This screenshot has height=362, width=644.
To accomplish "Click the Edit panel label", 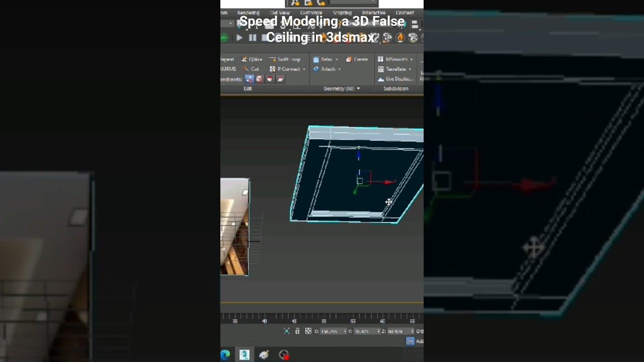I will click(248, 88).
